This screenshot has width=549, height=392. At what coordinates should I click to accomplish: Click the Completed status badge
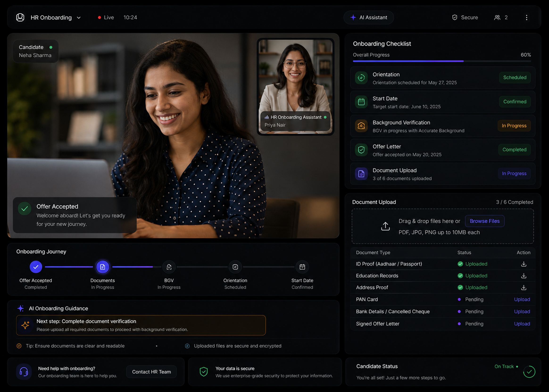coord(514,150)
